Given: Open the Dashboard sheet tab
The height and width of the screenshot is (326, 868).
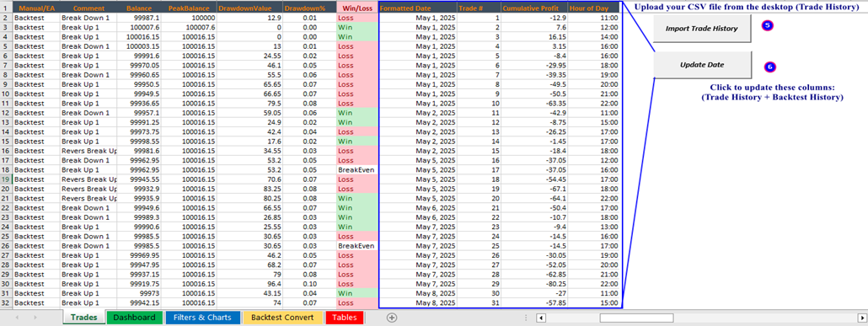Looking at the screenshot, I should [x=134, y=318].
